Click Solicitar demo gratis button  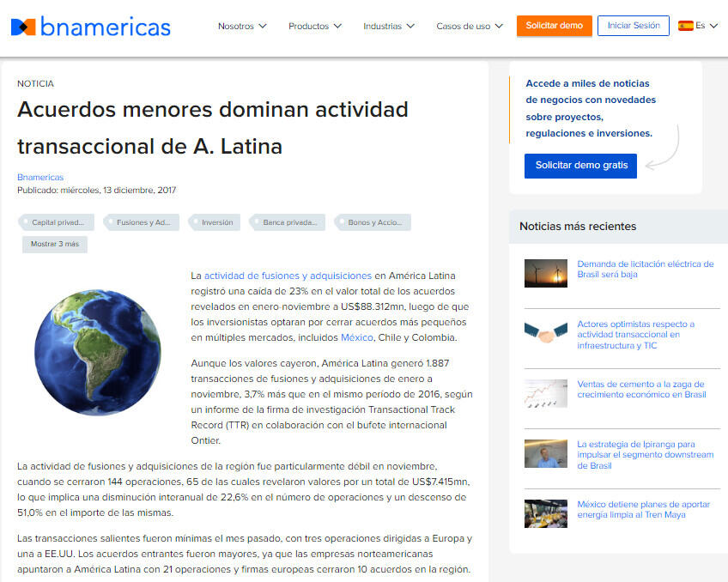(580, 165)
